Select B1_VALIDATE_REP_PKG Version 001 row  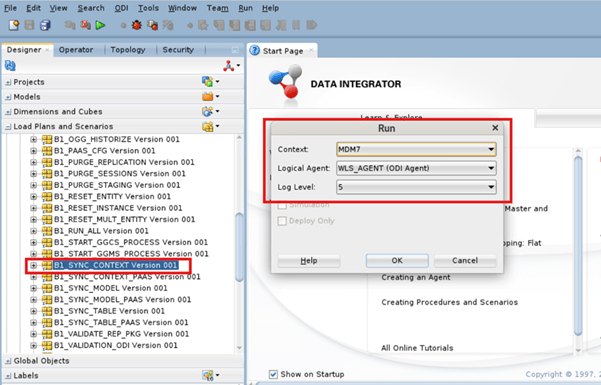tap(122, 334)
